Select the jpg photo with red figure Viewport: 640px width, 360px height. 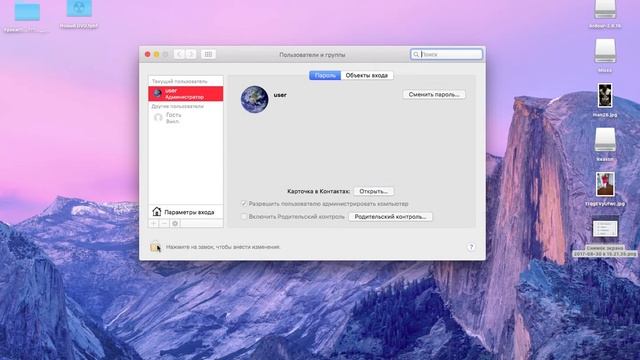(605, 184)
